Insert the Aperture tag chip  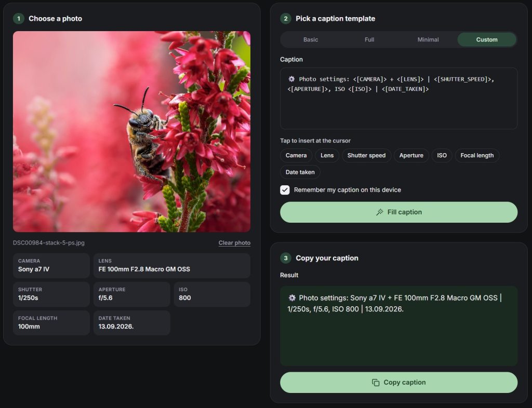point(411,156)
